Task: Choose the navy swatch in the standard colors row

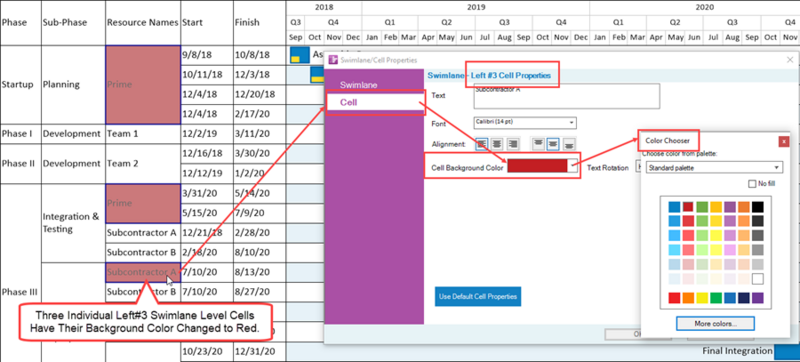Action: 744,298
